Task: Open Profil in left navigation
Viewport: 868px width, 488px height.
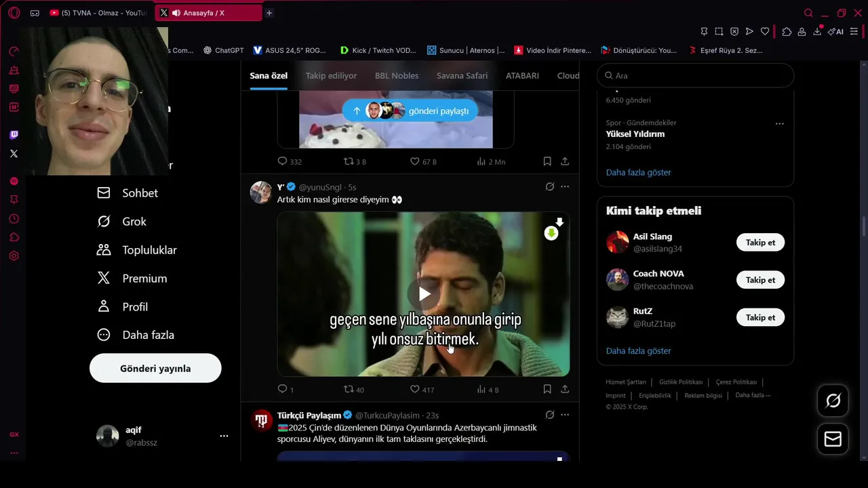Action: (x=123, y=307)
